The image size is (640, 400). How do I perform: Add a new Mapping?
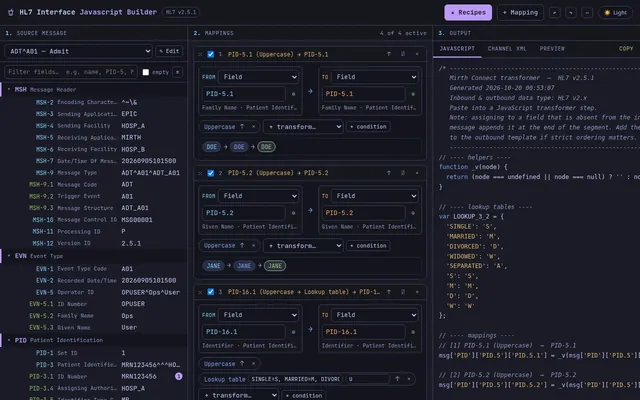(x=520, y=12)
